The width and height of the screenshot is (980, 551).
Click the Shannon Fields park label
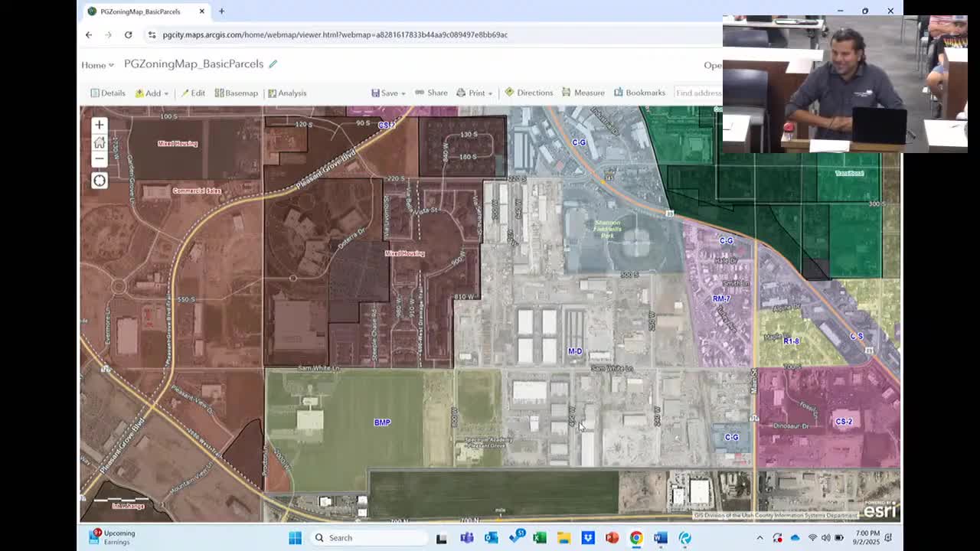[x=609, y=230]
